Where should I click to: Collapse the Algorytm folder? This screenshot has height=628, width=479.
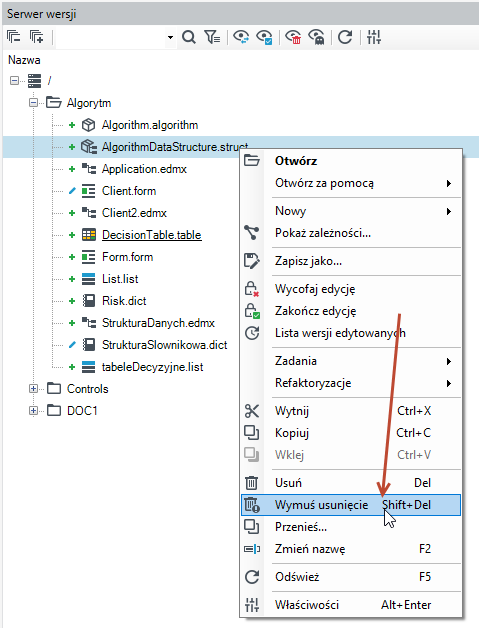(x=34, y=103)
